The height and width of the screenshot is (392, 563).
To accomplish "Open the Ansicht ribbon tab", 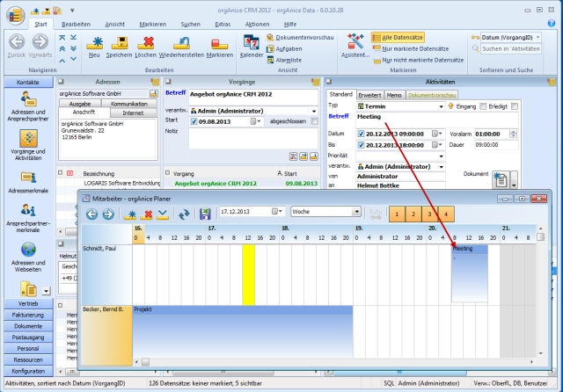I will pyautogui.click(x=114, y=25).
